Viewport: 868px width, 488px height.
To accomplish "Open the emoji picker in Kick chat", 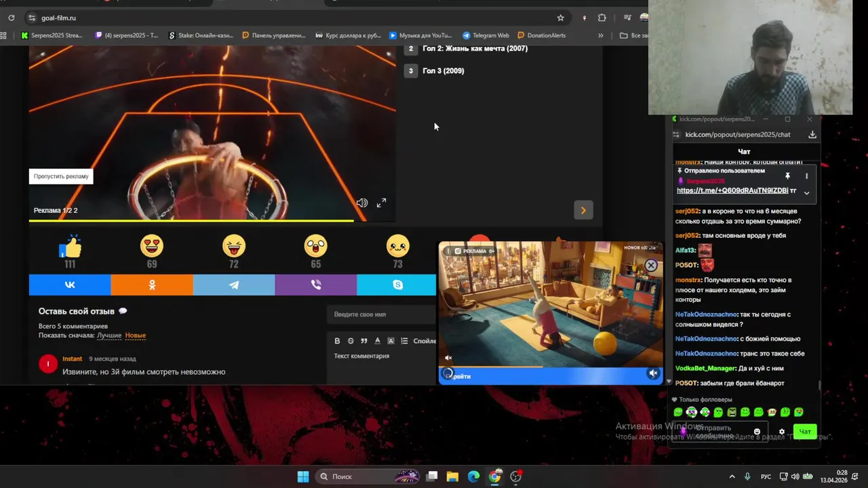I will tap(757, 432).
